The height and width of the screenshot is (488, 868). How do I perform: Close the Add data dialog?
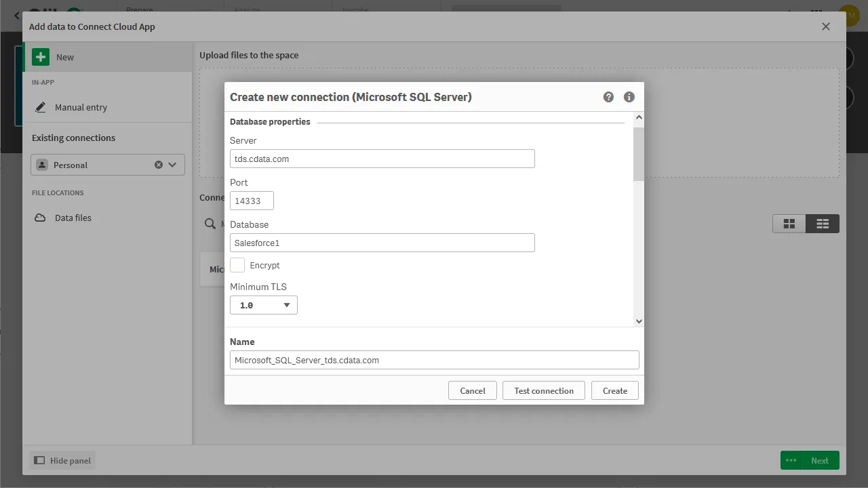[826, 26]
